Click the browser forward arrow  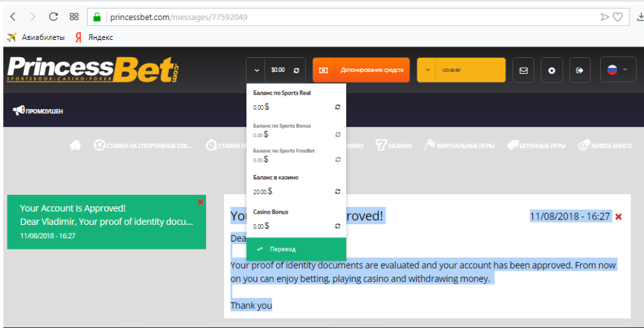33,17
